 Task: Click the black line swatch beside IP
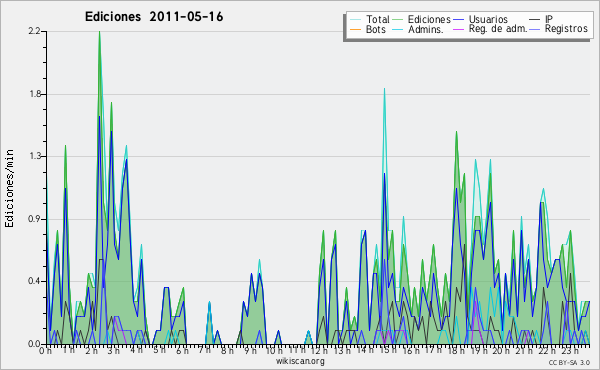(x=535, y=20)
